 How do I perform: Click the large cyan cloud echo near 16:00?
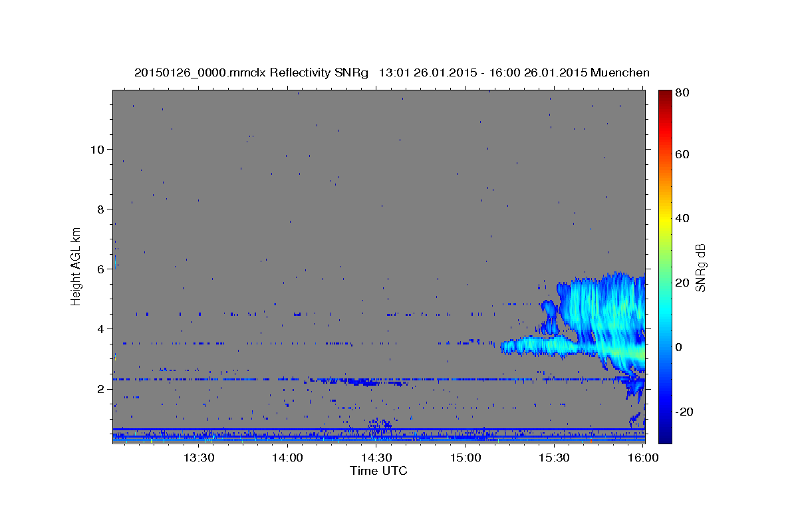pyautogui.click(x=602, y=319)
